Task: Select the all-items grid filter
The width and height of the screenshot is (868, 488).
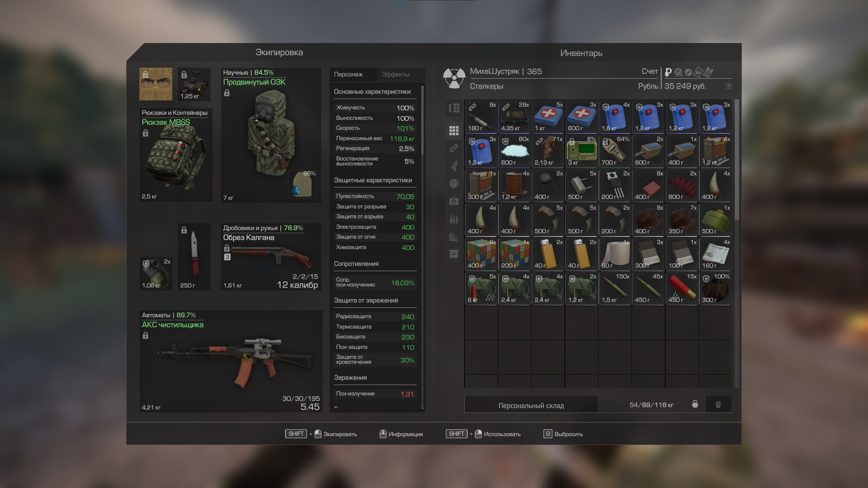Action: coord(454,130)
